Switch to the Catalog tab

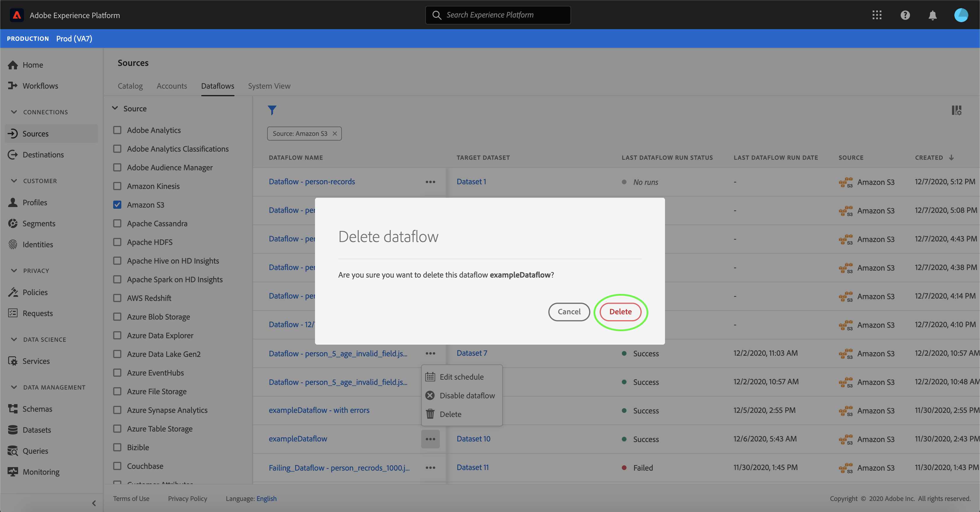(130, 86)
